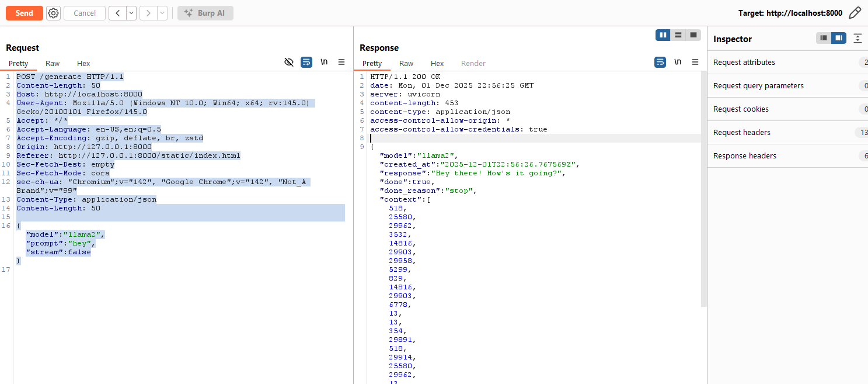868x384 pixels.
Task: Open the Response Render tab
Action: tap(473, 63)
